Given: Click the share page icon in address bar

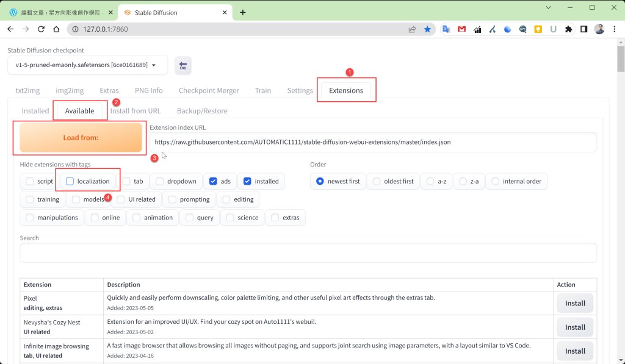Looking at the screenshot, I should tap(413, 29).
